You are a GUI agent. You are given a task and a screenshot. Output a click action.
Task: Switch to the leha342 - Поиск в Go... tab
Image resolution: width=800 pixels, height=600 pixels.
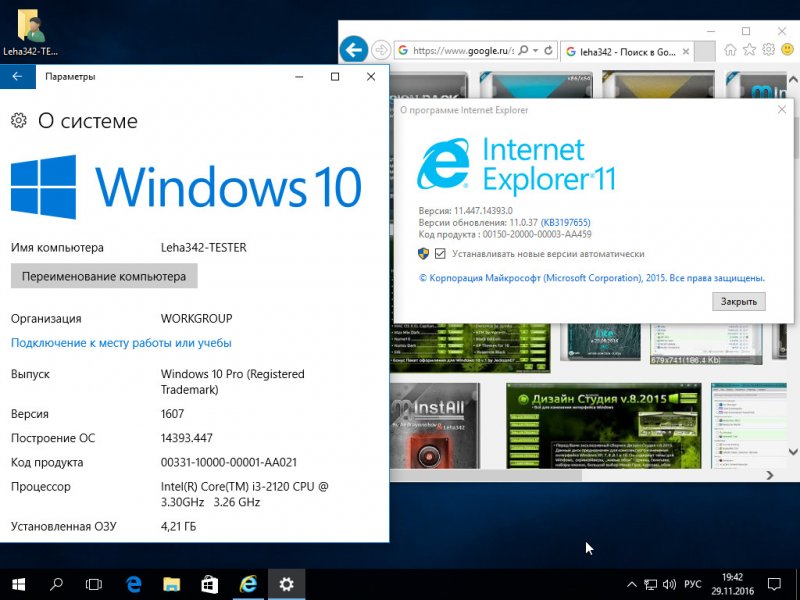click(x=628, y=52)
